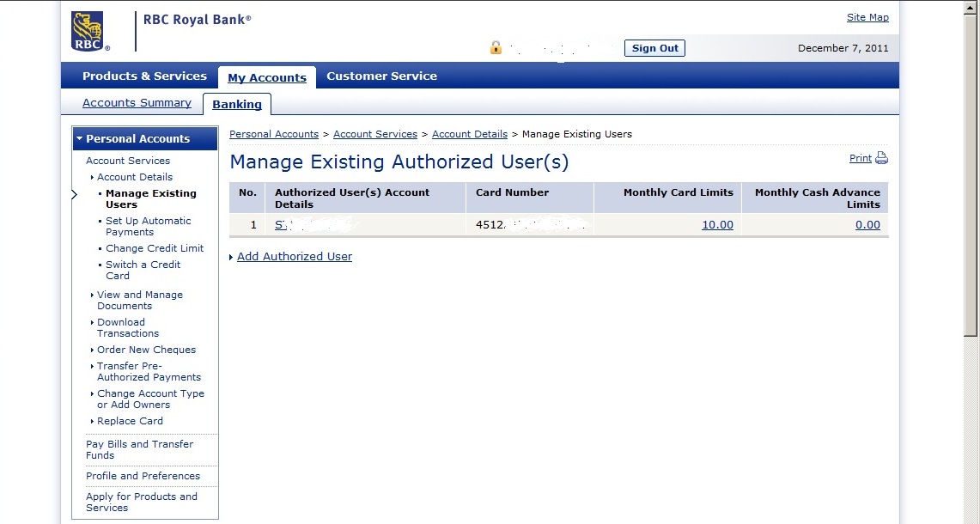Choose Change Credit Limit in sidebar
Viewport: 980px width, 524px height.
(155, 248)
